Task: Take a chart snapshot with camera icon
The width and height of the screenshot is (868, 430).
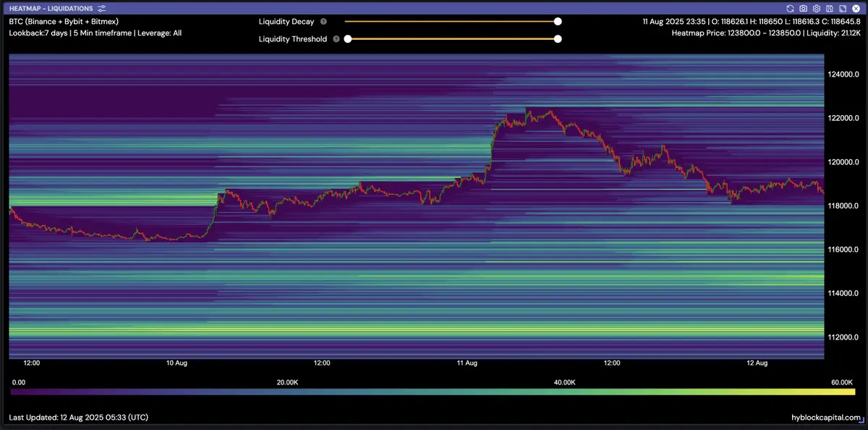Action: coord(803,8)
